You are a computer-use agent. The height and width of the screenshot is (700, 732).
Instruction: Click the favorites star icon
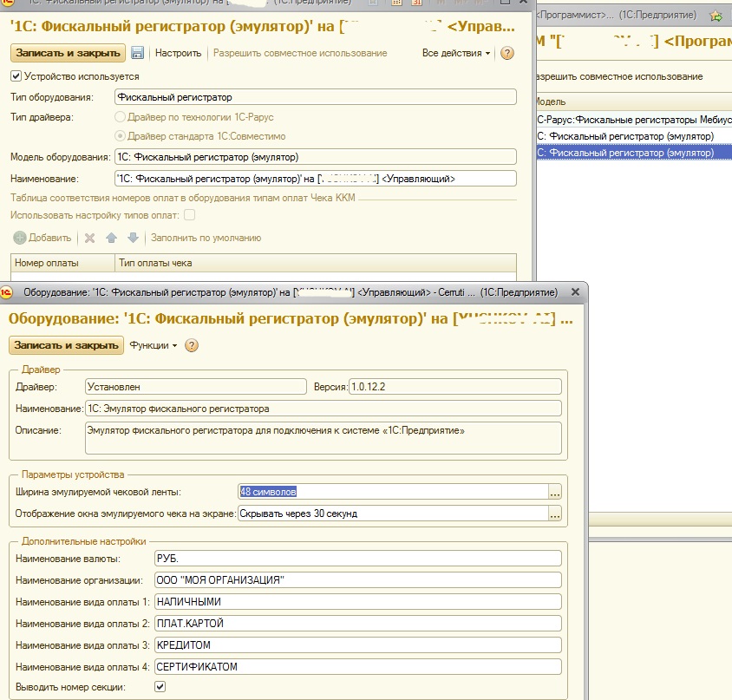click(716, 16)
